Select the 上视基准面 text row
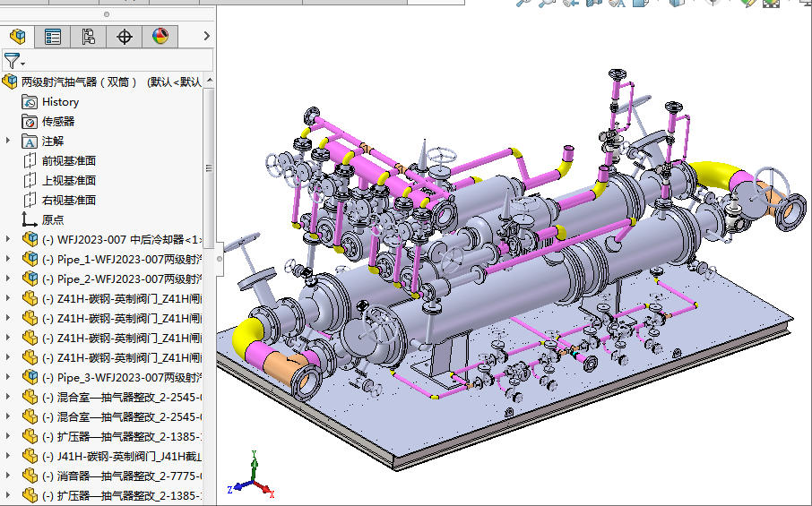 coord(69,181)
